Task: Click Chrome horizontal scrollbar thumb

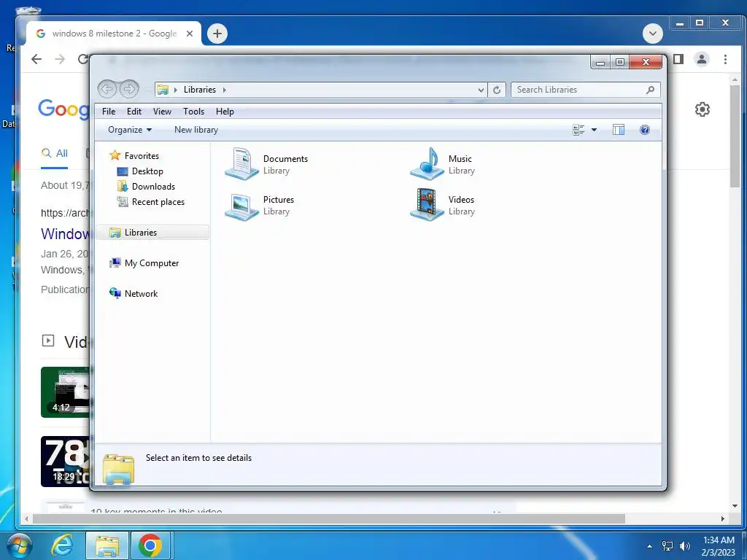Action: point(329,518)
